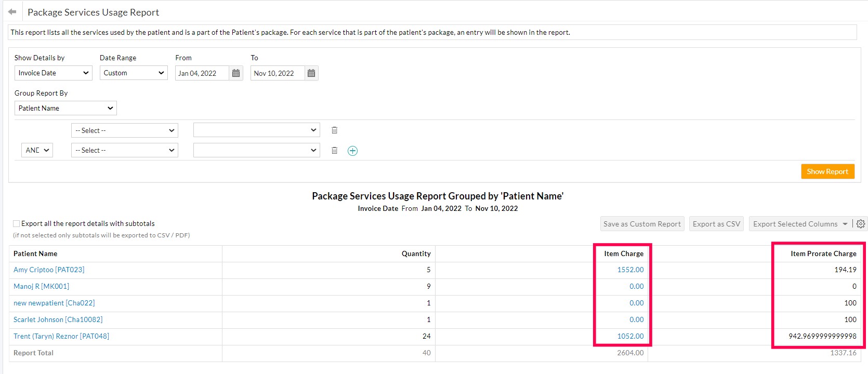Open the first filter value dropdown
This screenshot has height=374, width=868.
257,130
